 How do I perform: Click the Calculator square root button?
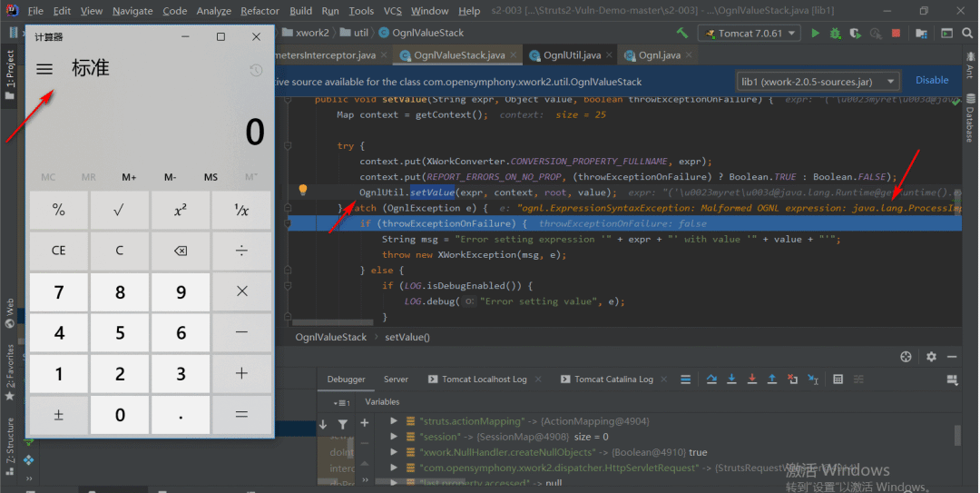119,211
